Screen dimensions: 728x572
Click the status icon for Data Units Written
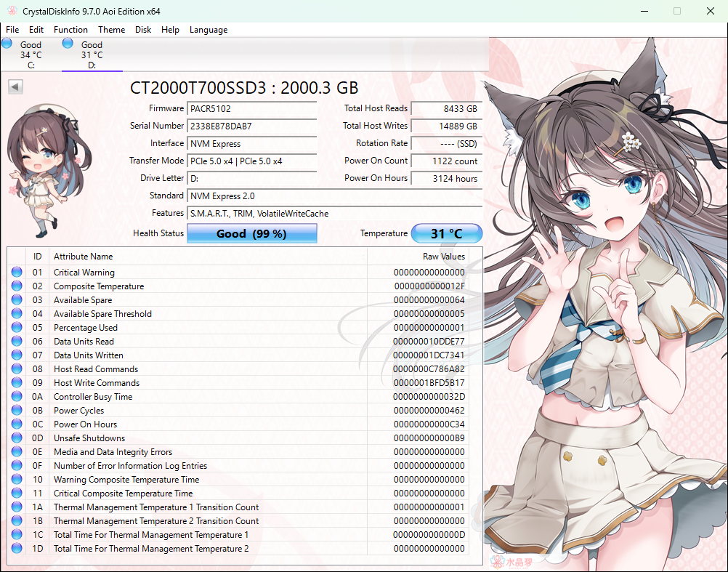tap(17, 355)
